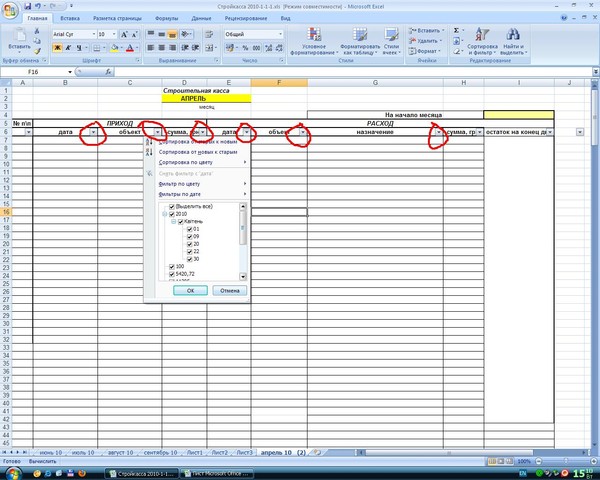
Task: Open остаток на конец дня filter arrow
Action: (550, 132)
